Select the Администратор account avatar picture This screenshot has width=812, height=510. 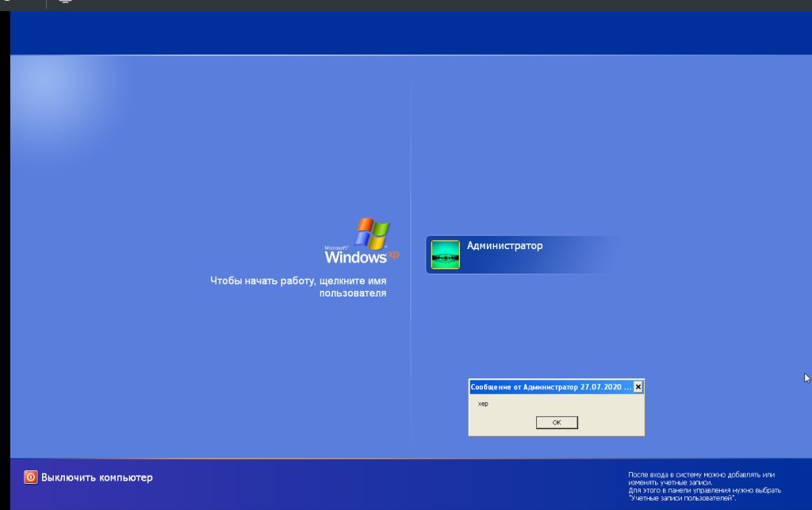[x=446, y=255]
